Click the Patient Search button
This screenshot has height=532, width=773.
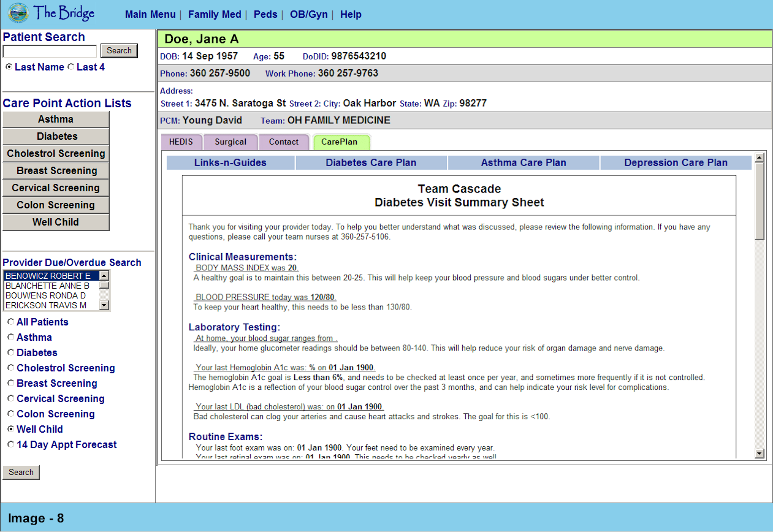tap(119, 51)
